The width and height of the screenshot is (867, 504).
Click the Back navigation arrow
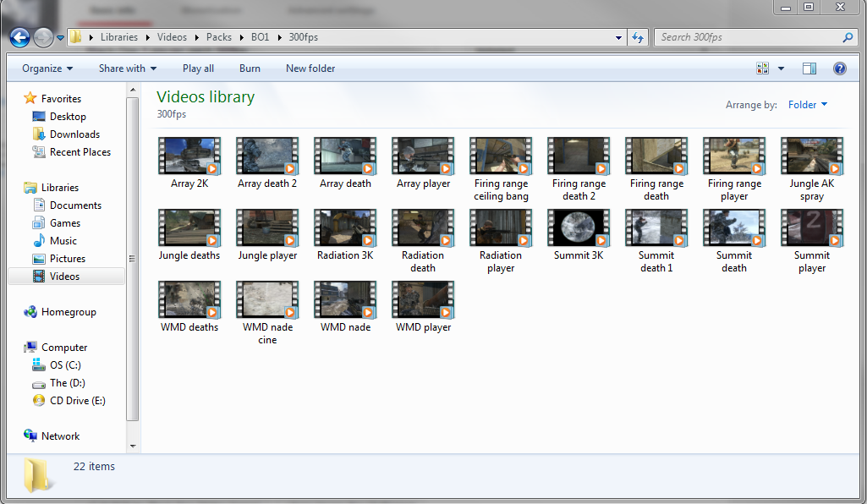click(20, 37)
